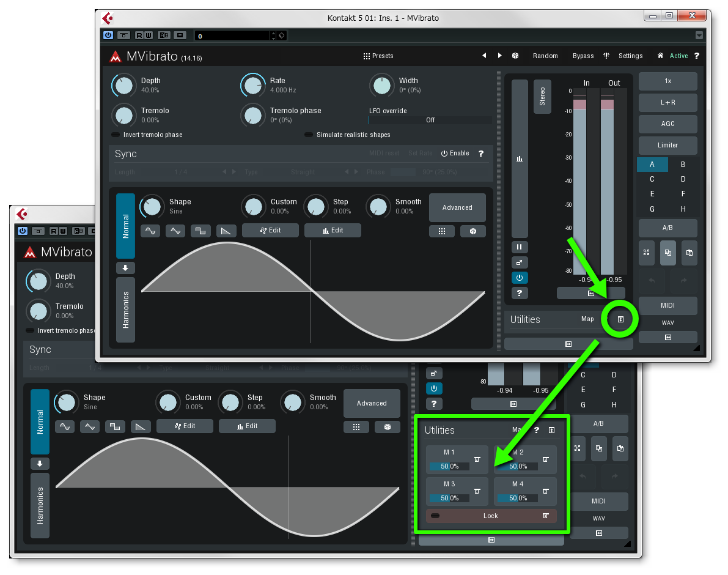Open host preset dropdown arrow at top right
728x575 pixels.
(699, 35)
